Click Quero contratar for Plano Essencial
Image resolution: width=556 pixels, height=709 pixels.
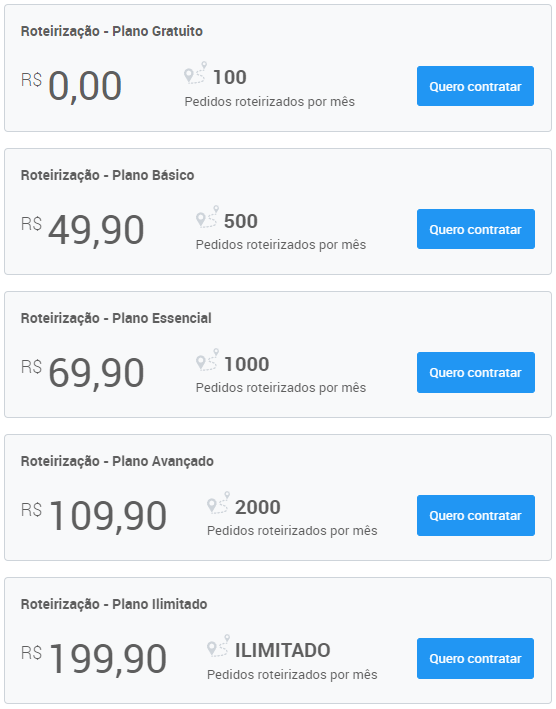pyautogui.click(x=476, y=372)
